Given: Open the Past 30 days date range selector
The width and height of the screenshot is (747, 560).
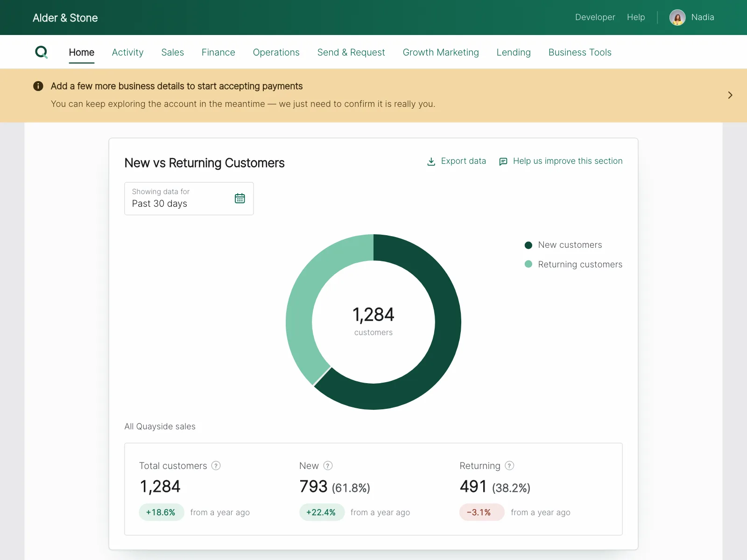Looking at the screenshot, I should pos(189,199).
